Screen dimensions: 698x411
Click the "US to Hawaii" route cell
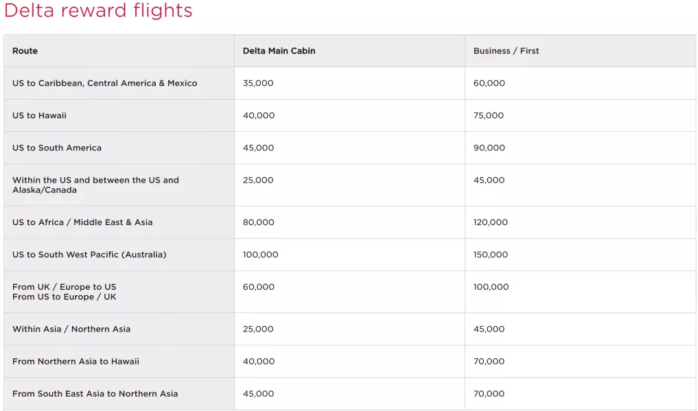(40, 116)
